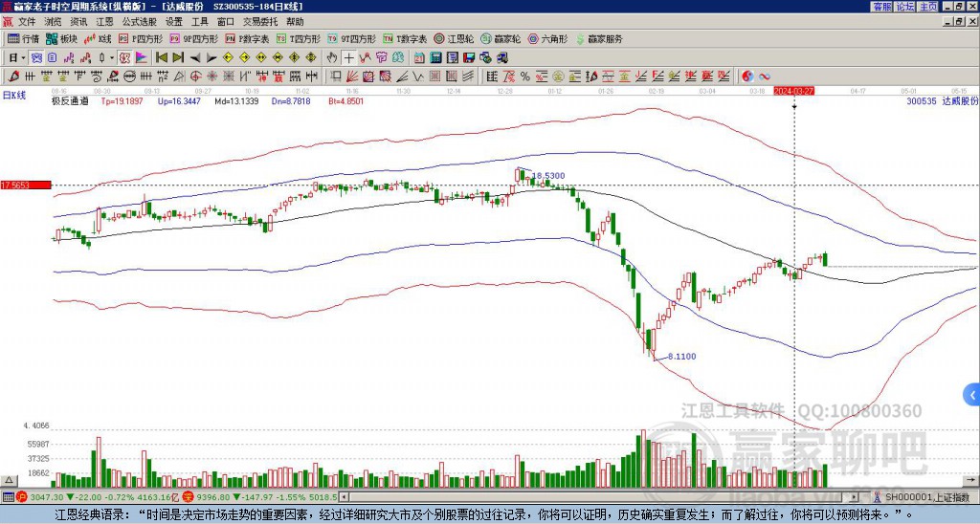Open the 交易委托 menu

[260, 22]
